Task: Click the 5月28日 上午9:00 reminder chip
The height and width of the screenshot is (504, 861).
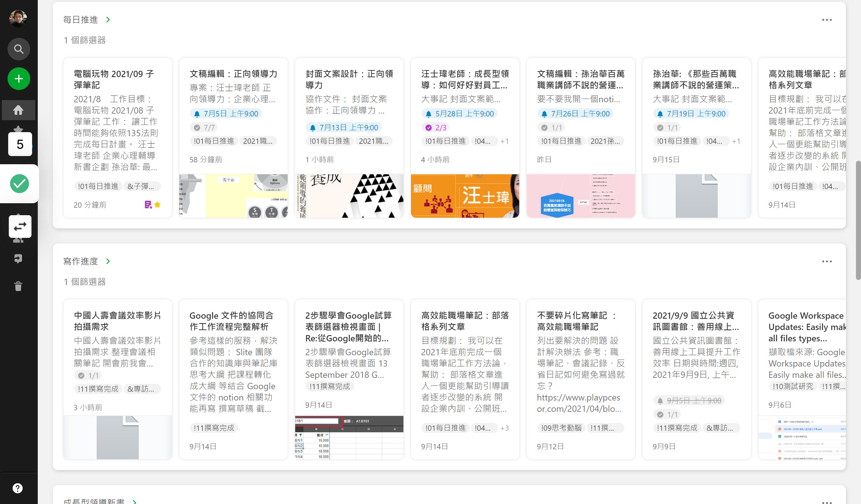Action: point(459,114)
